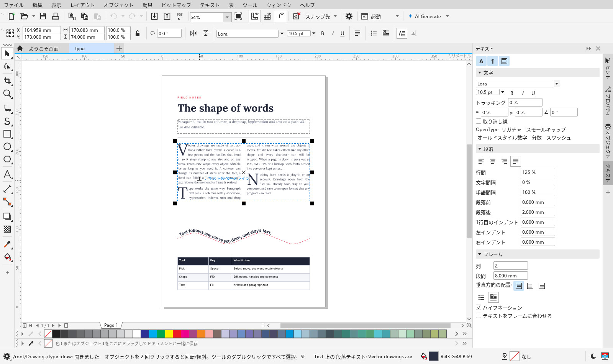Select the Rectangle tool
This screenshot has height=364, width=613.
coord(7,134)
